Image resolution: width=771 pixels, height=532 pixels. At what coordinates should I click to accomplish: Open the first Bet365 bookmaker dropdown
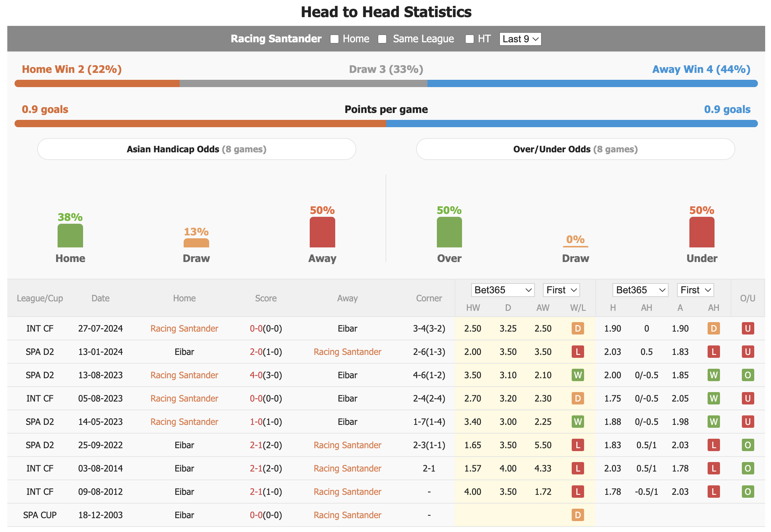(503, 290)
